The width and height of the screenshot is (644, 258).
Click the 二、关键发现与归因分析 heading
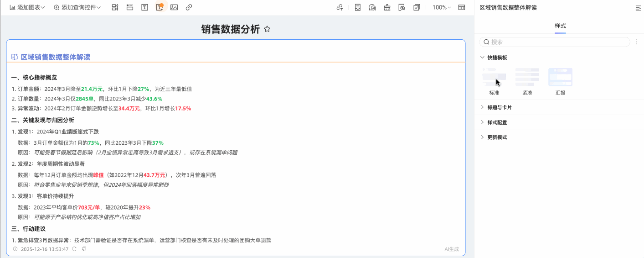(x=43, y=121)
